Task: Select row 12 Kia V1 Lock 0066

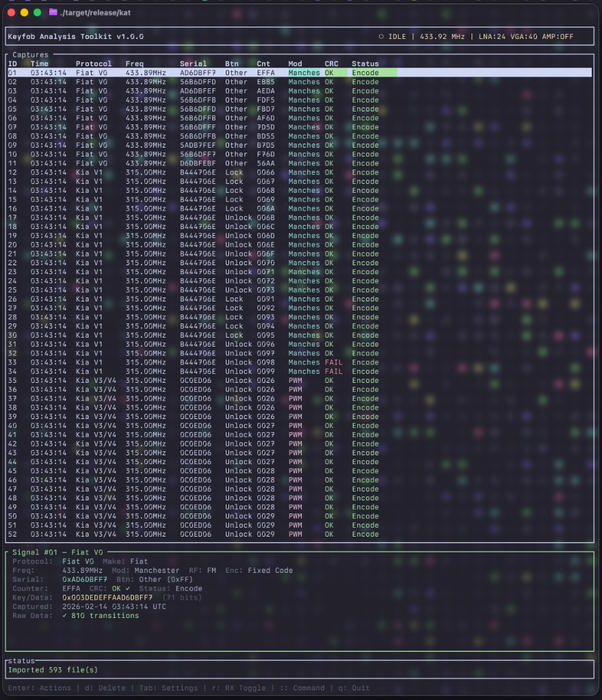Action: (x=300, y=172)
